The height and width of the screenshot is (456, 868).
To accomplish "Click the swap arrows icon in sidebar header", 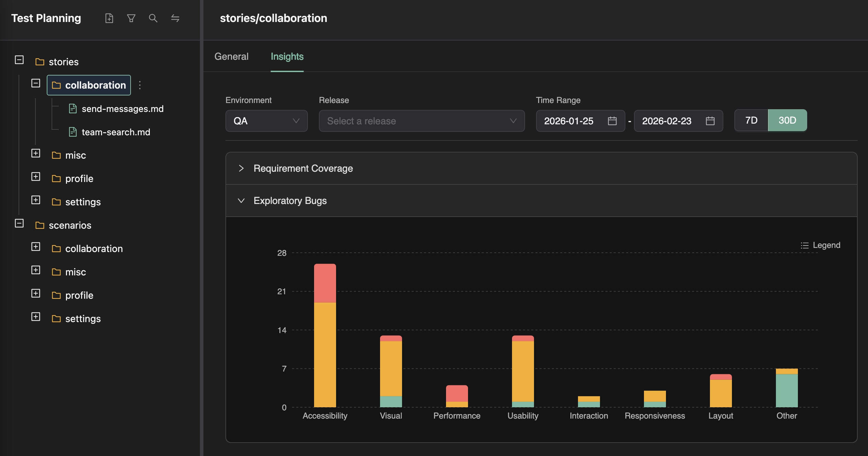I will 175,18.
